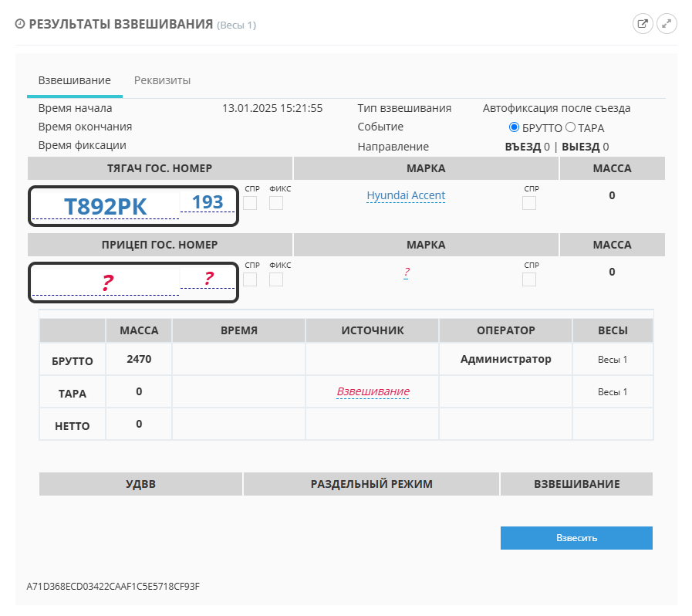Toggle the trailer plate ФИКС checkbox

276,279
